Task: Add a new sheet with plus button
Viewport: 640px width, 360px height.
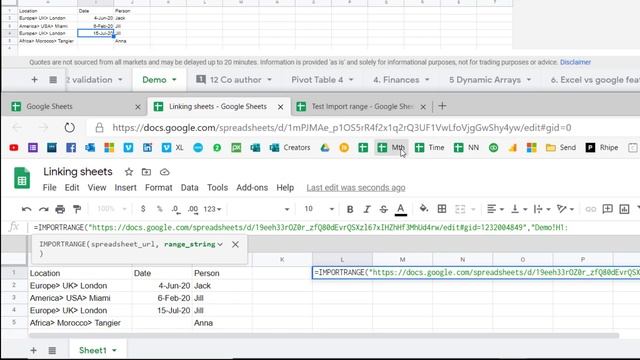Action: [33, 351]
